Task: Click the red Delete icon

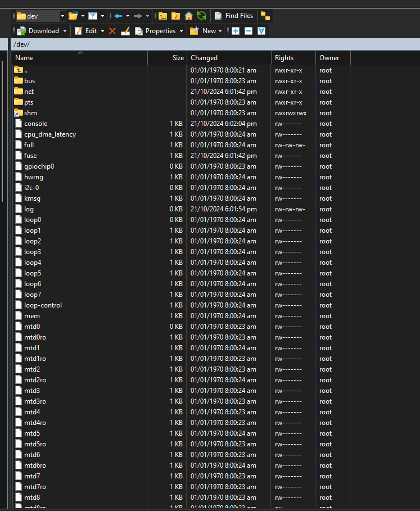Action: pyautogui.click(x=112, y=31)
